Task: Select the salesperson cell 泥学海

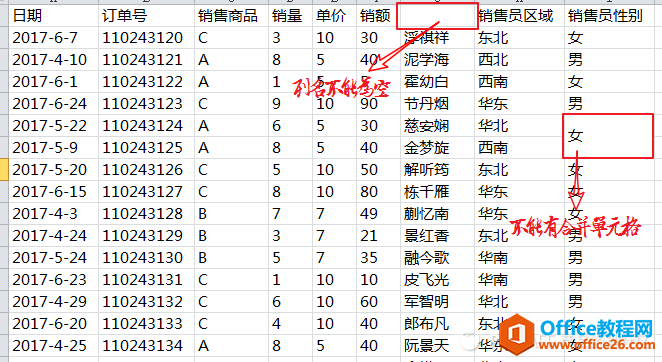Action: click(x=437, y=60)
